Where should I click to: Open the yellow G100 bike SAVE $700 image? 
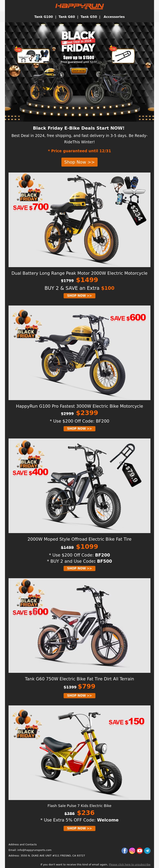tap(79, 220)
